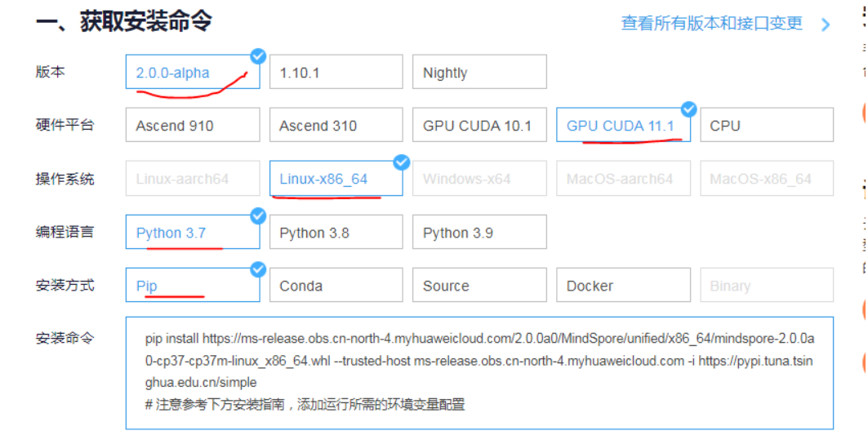Pick Python 3.8 as language
The height and width of the screenshot is (435, 868).
[336, 233]
